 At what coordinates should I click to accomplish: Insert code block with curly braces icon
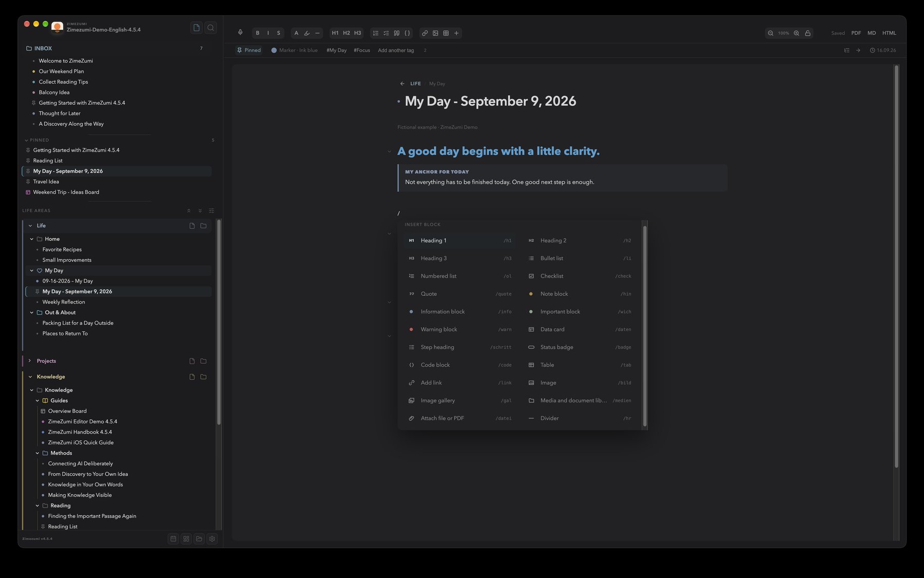point(407,33)
